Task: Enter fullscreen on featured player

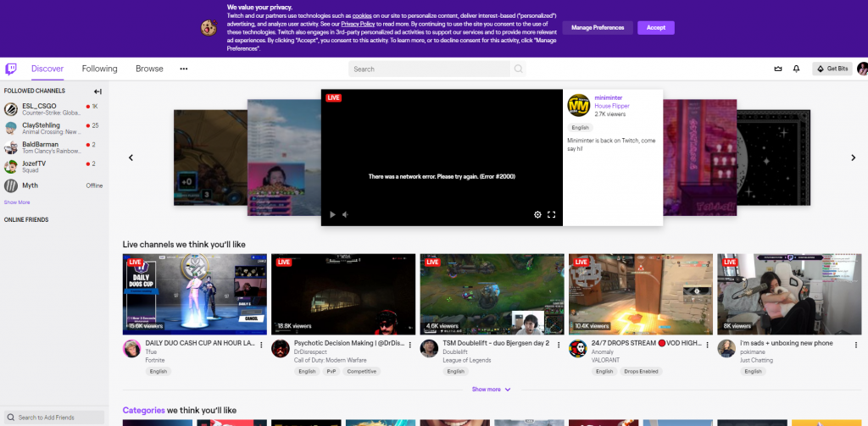Action: [x=551, y=214]
